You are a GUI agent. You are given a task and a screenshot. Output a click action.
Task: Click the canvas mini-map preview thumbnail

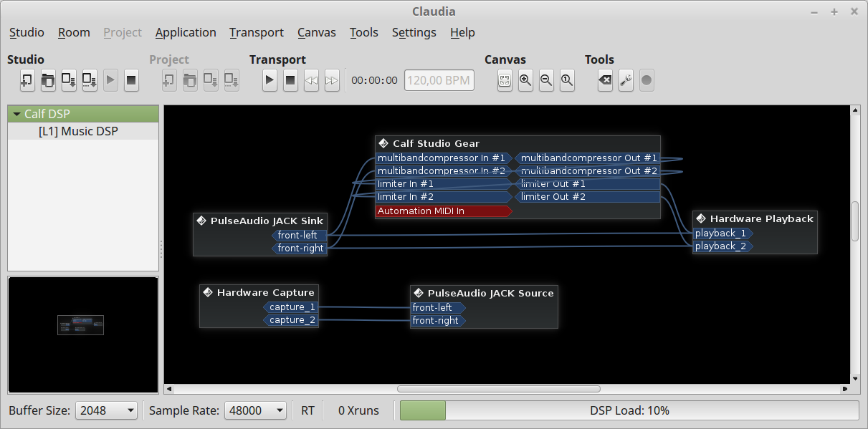(80, 325)
